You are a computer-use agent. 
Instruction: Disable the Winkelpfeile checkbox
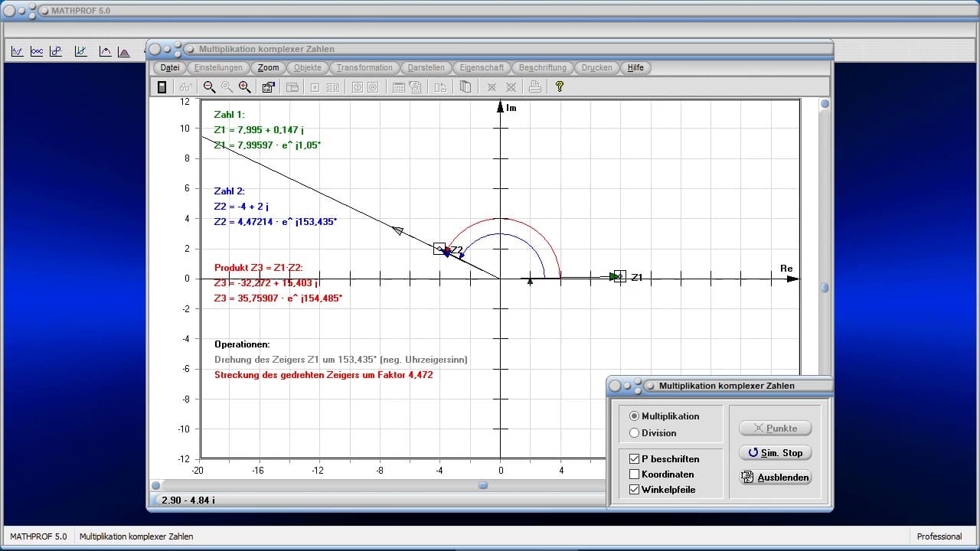click(634, 490)
